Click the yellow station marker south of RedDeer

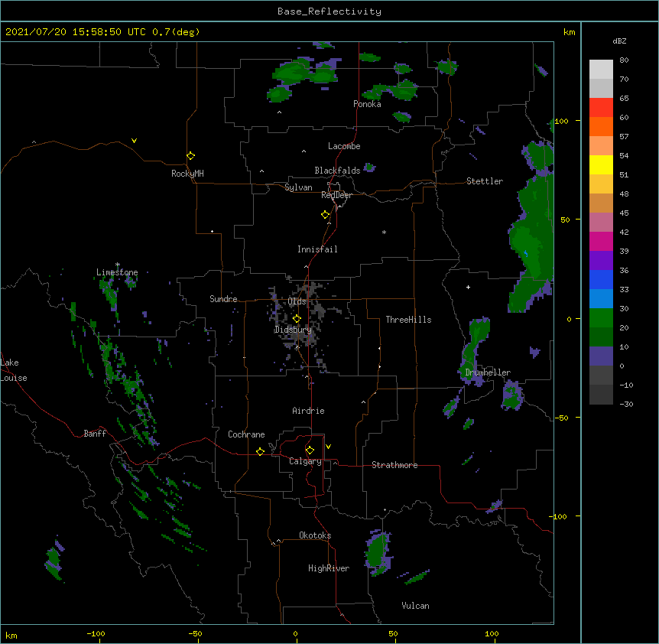click(x=325, y=215)
